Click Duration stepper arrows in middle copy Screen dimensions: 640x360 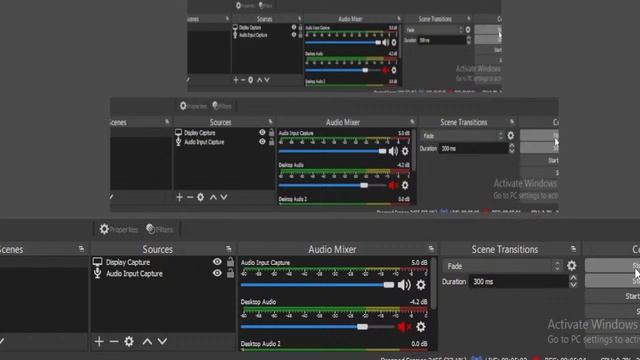pos(512,149)
